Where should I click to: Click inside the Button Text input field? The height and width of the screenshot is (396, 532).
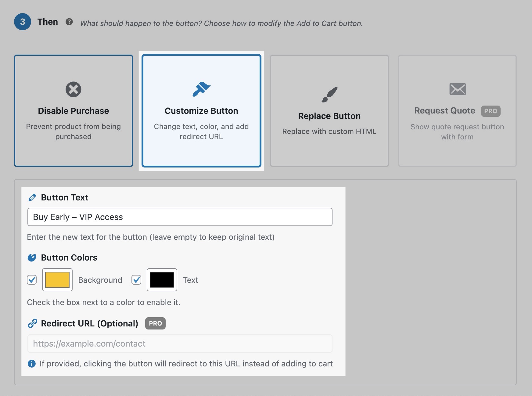coord(179,217)
